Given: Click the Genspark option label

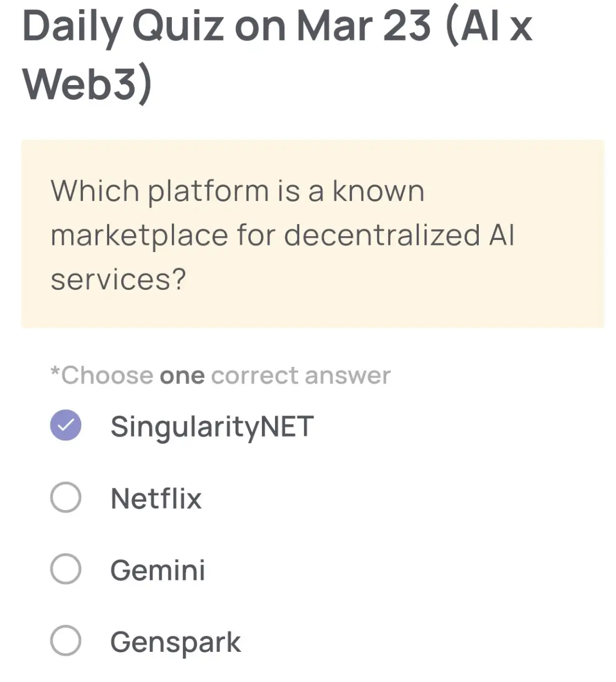Looking at the screenshot, I should pyautogui.click(x=175, y=640).
